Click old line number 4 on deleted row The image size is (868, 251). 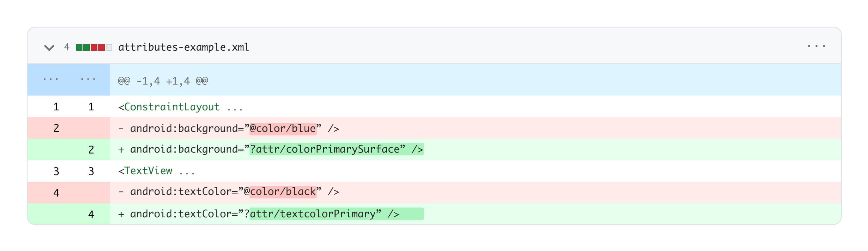point(56,193)
